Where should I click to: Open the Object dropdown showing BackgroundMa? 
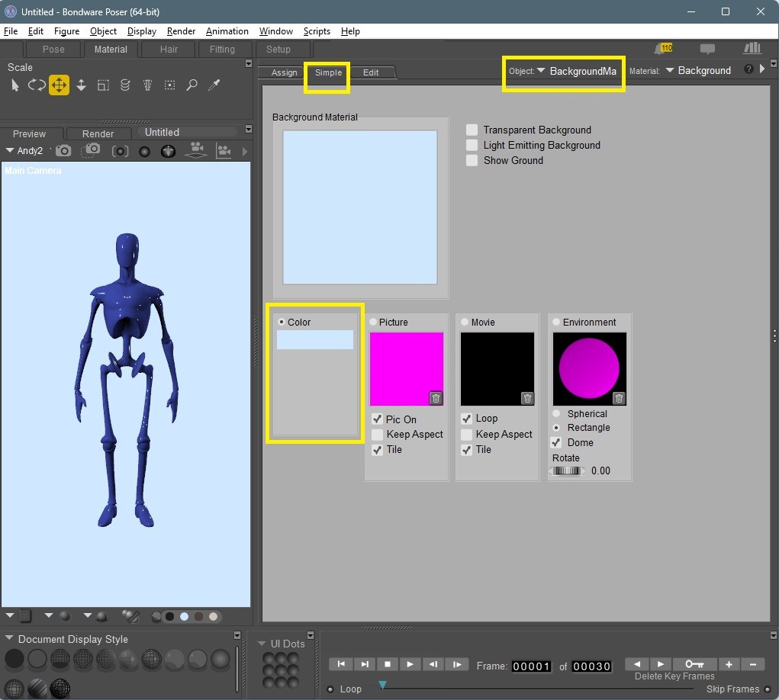(x=576, y=71)
